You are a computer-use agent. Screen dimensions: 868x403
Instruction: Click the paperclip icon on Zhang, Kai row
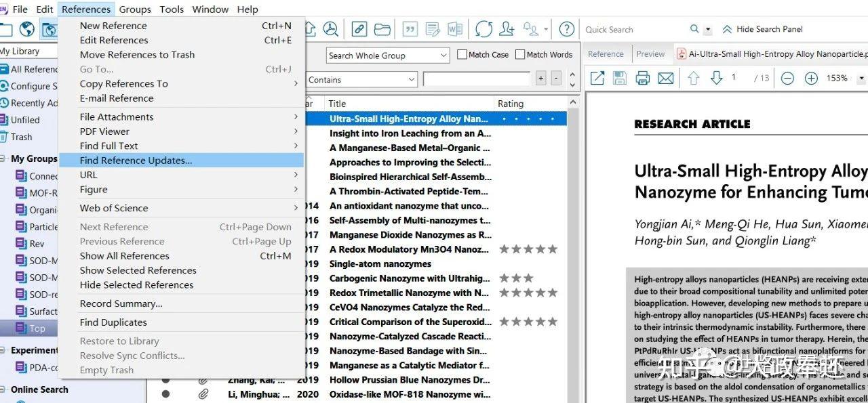[x=203, y=380]
